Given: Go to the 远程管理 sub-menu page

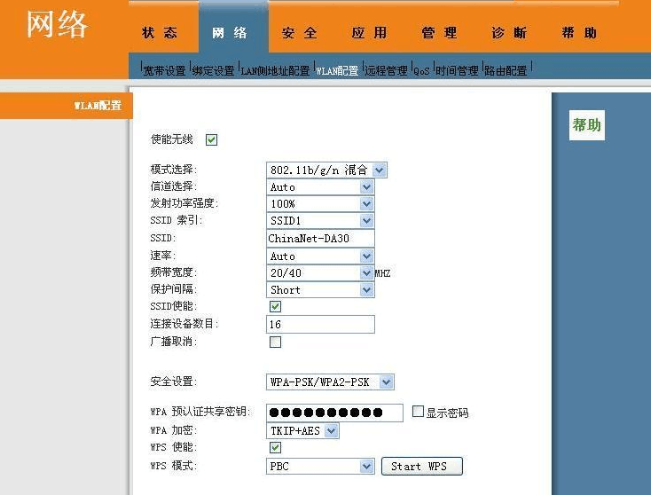Looking at the screenshot, I should [x=386, y=71].
